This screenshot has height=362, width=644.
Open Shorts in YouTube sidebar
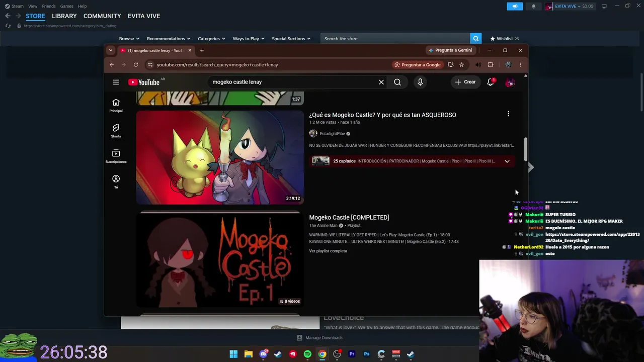pyautogui.click(x=116, y=131)
